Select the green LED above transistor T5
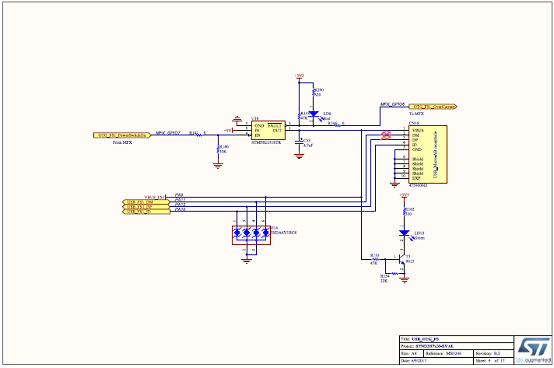This screenshot has width=554, height=368. point(404,233)
